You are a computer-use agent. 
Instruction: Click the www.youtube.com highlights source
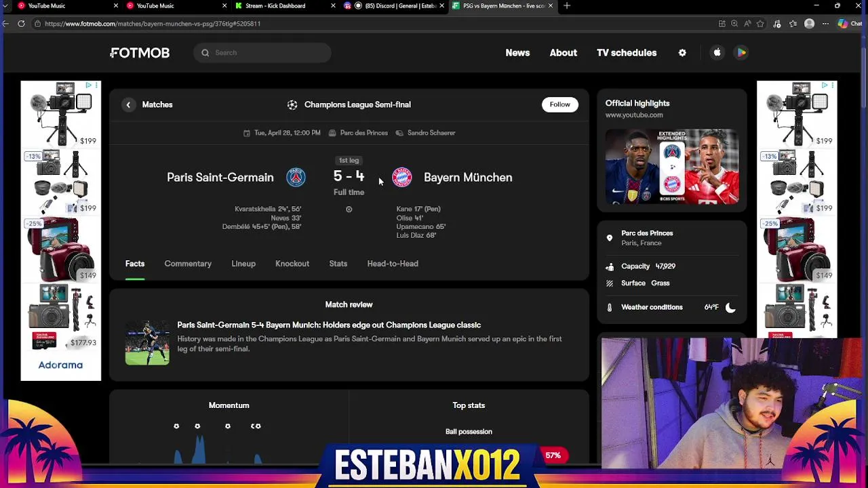[634, 115]
